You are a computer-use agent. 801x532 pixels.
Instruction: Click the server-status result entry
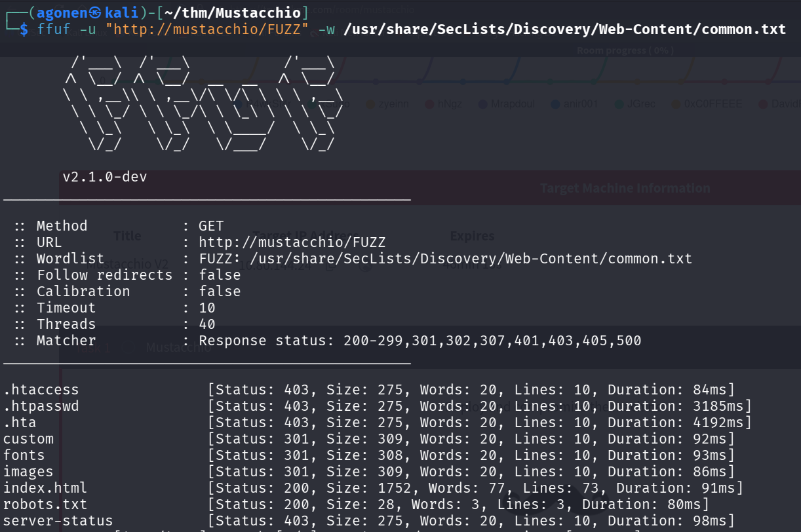(58, 521)
